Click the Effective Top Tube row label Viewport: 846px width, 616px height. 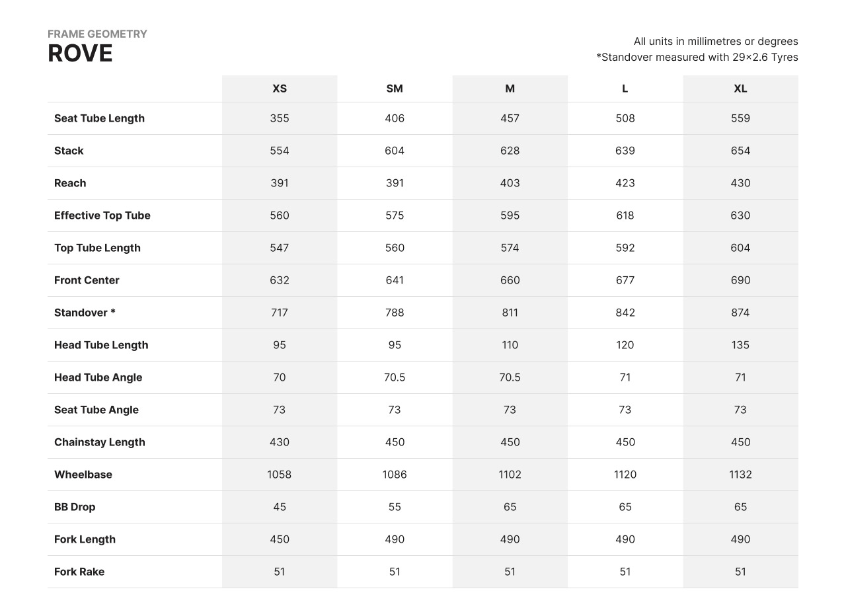tap(102, 215)
